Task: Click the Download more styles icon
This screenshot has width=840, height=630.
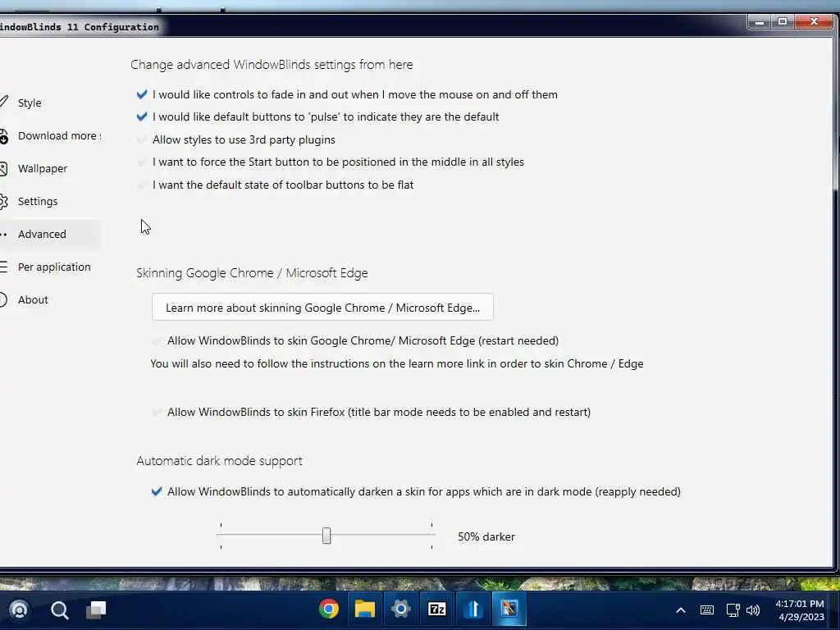Action: [3, 137]
